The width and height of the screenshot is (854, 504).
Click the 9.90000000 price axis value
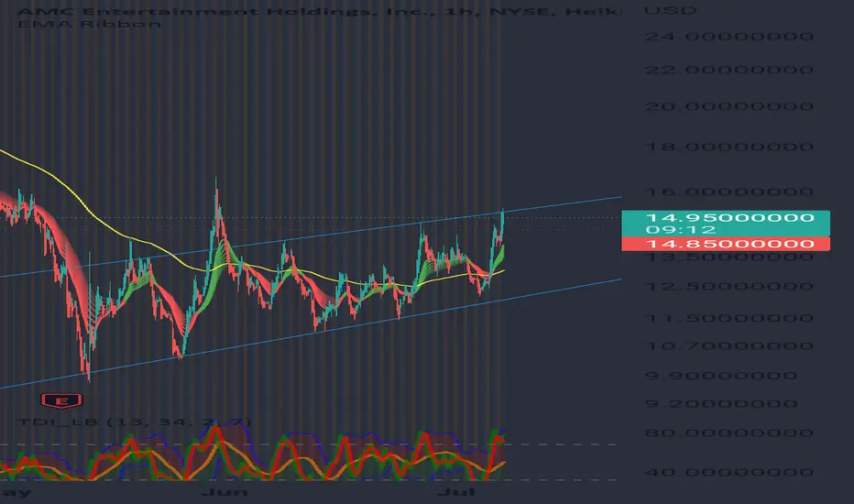point(721,376)
